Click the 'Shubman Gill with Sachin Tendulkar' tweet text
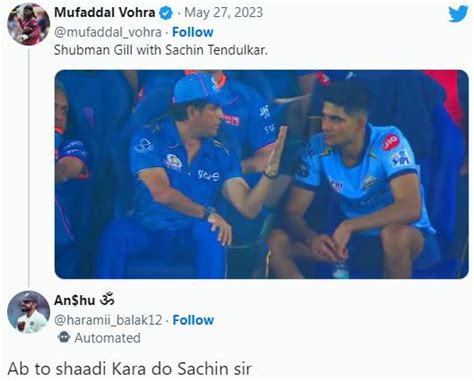The height and width of the screenshot is (381, 474). (161, 50)
